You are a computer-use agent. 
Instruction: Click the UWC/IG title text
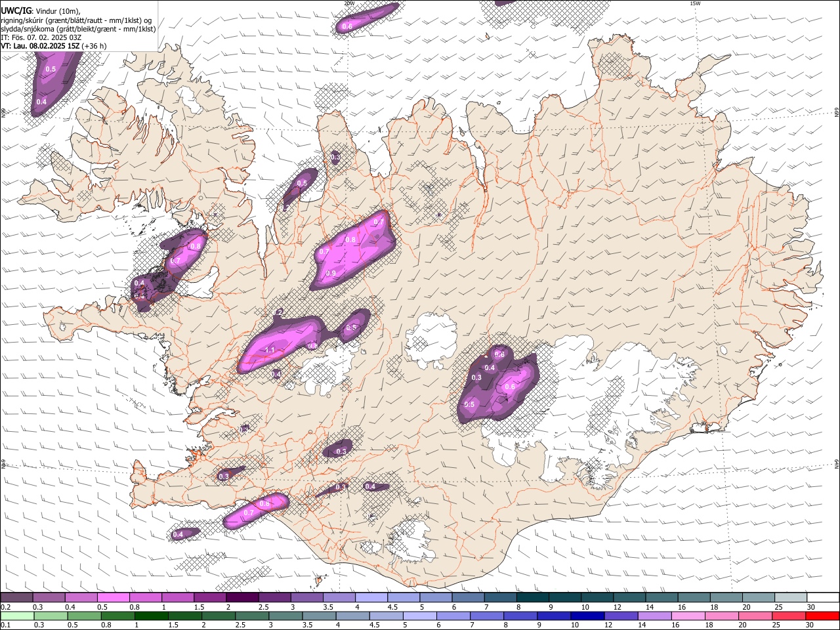click(x=16, y=11)
